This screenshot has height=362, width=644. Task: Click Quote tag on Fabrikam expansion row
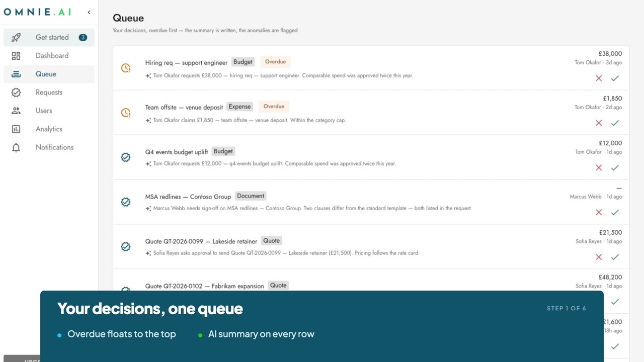click(x=278, y=286)
